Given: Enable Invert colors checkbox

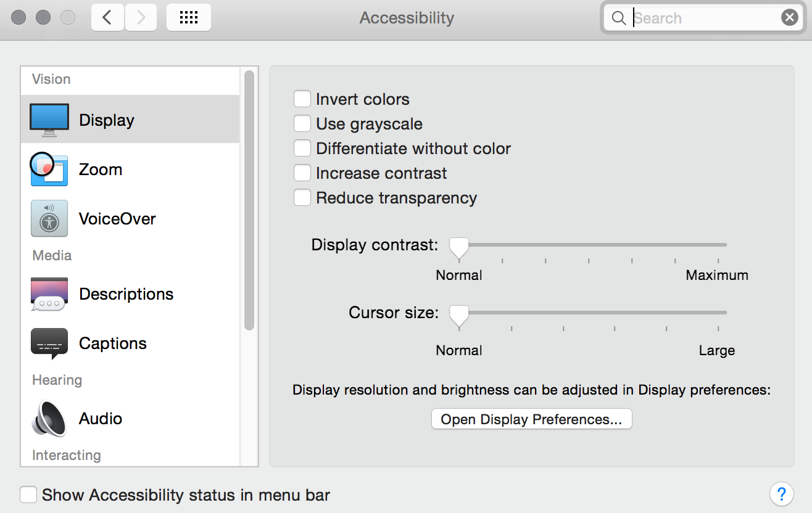Looking at the screenshot, I should [x=302, y=99].
